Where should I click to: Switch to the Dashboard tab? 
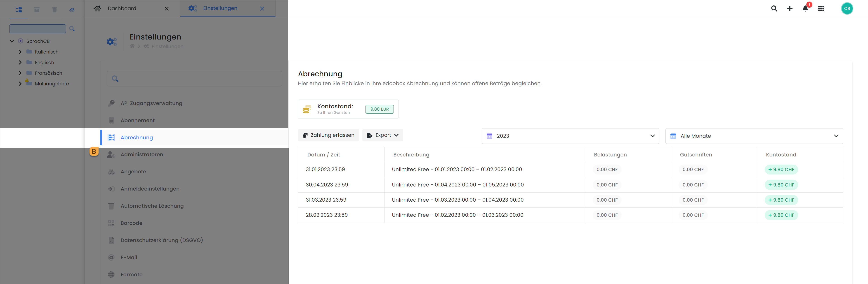[x=122, y=8]
